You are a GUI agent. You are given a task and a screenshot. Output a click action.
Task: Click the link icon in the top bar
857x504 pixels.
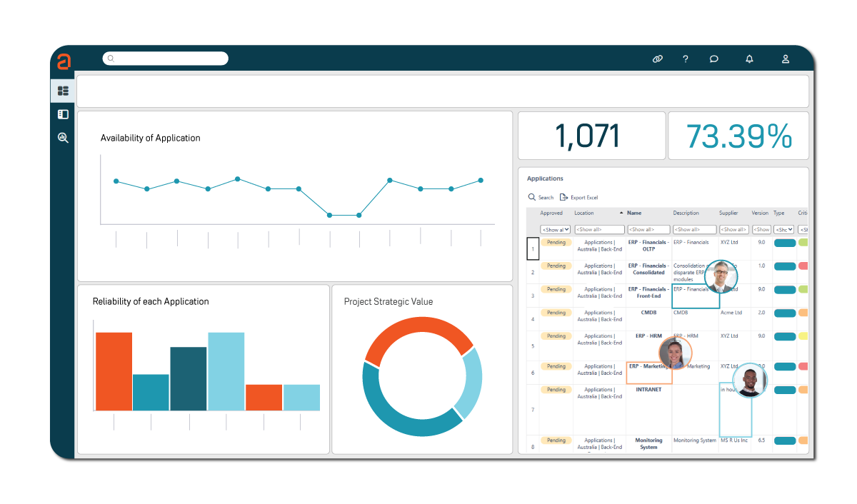pos(658,59)
